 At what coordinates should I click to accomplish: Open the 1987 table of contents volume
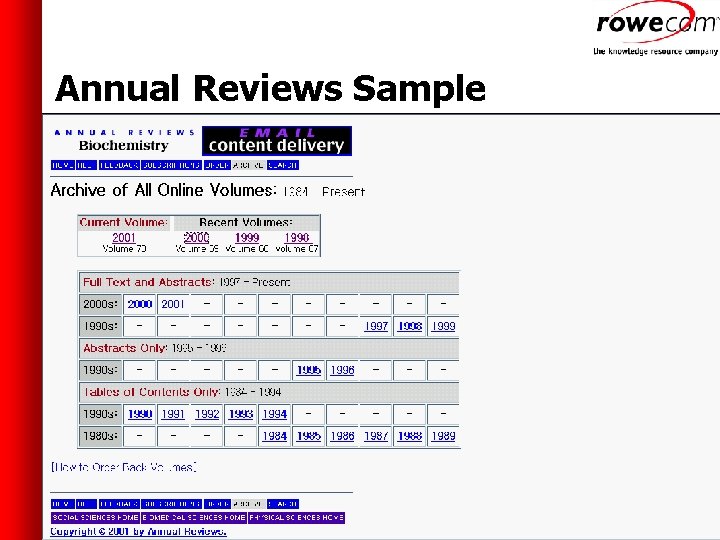click(376, 436)
